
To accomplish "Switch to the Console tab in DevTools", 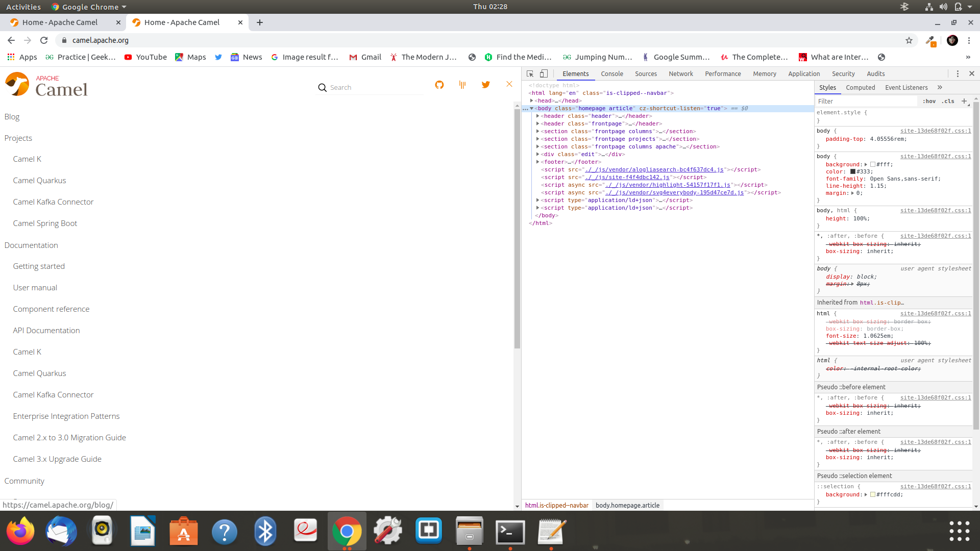I will pos(612,74).
